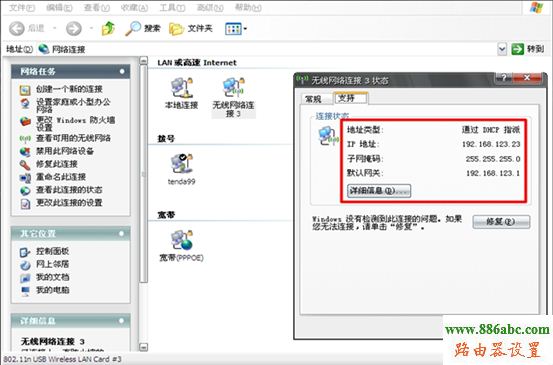Viewport: 553px width, 365px height.
Task: Click the Forward arrow toolbar icon
Action: pos(73,29)
